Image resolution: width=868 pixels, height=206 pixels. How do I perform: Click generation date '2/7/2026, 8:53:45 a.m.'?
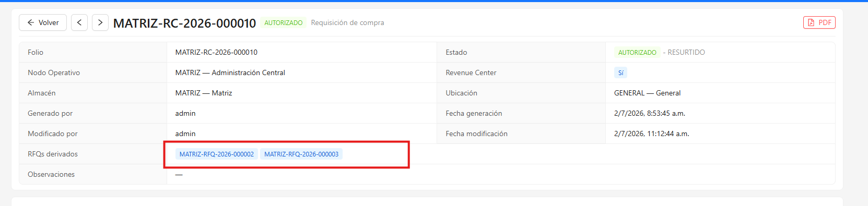tap(650, 113)
